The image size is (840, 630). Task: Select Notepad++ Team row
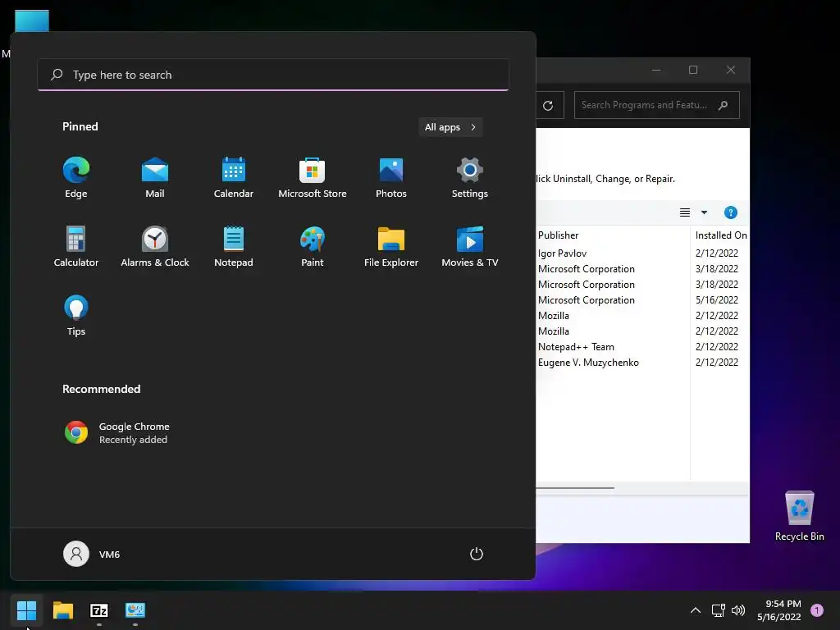[643, 347]
